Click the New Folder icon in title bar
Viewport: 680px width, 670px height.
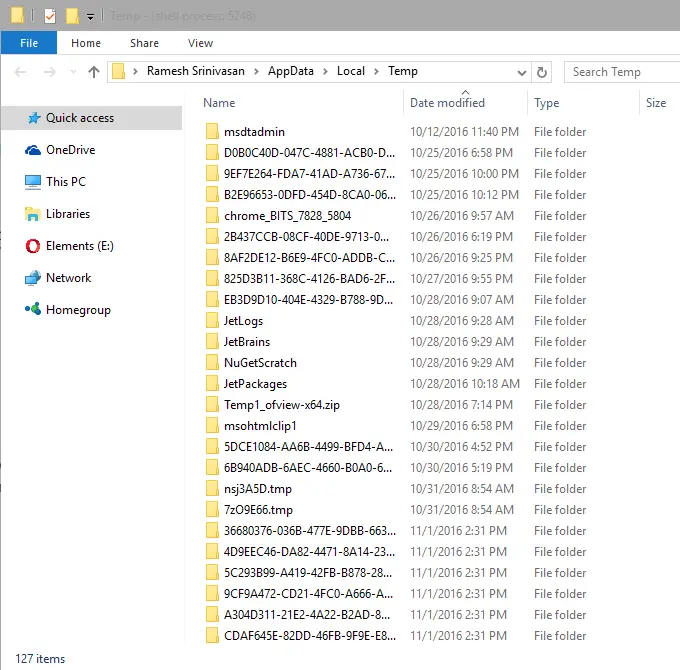coord(72,16)
